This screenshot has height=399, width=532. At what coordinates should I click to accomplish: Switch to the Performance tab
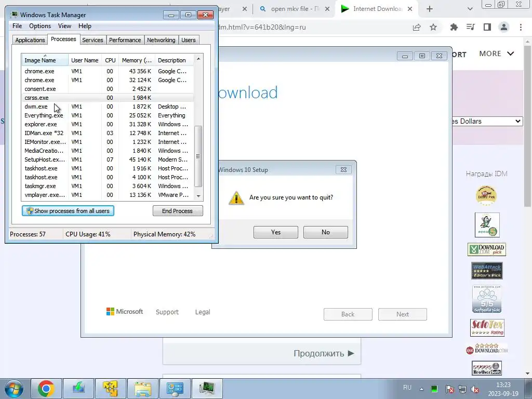[125, 39]
